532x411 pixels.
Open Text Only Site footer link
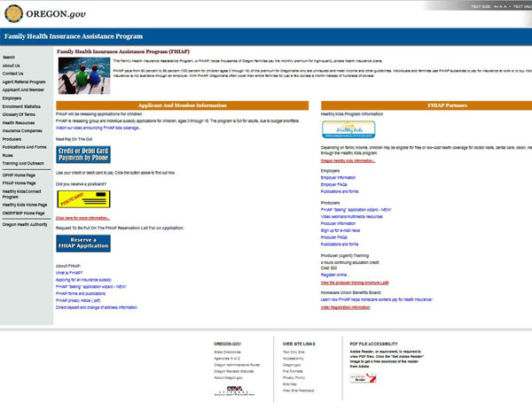tap(293, 352)
